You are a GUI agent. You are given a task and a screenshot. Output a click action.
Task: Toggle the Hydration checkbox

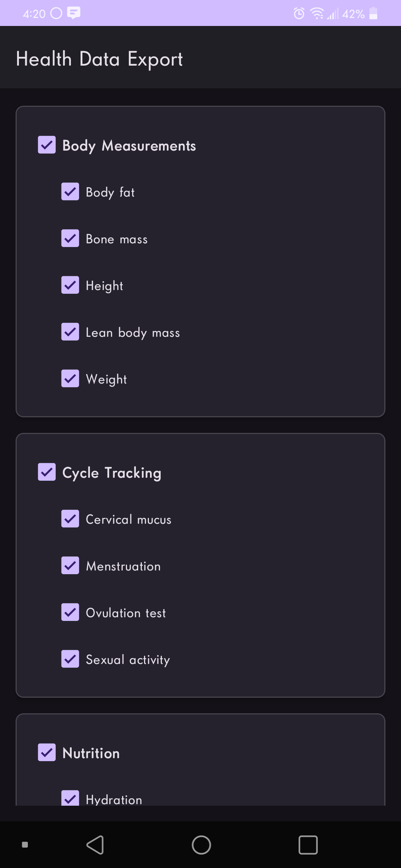(70, 798)
